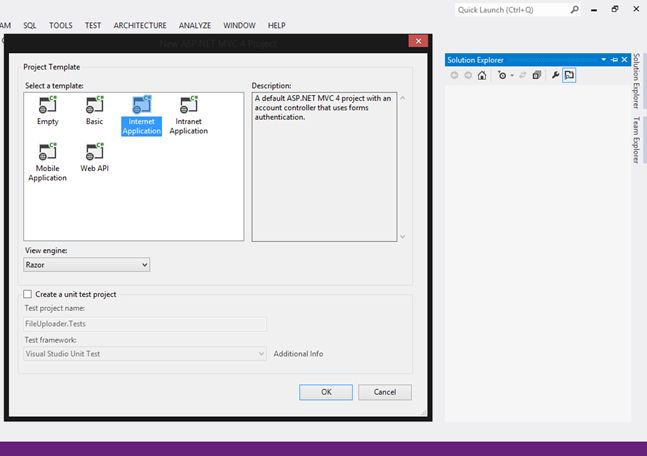Open the Test framework dropdown
Screen dimensions: 647x456
145,354
